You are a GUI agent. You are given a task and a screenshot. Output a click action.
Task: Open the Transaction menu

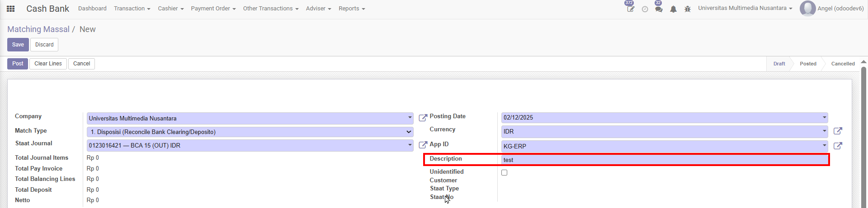pos(132,9)
